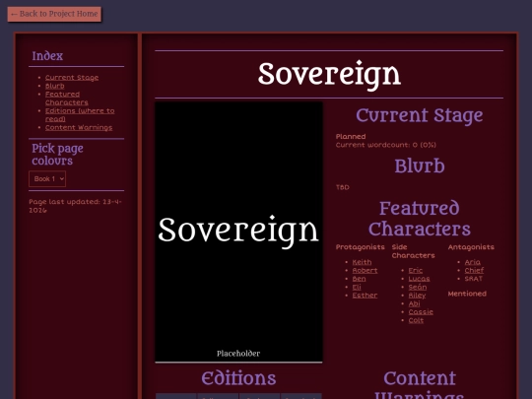This screenshot has width=532, height=399.
Task: Open side character Riley's link
Action: (417, 296)
